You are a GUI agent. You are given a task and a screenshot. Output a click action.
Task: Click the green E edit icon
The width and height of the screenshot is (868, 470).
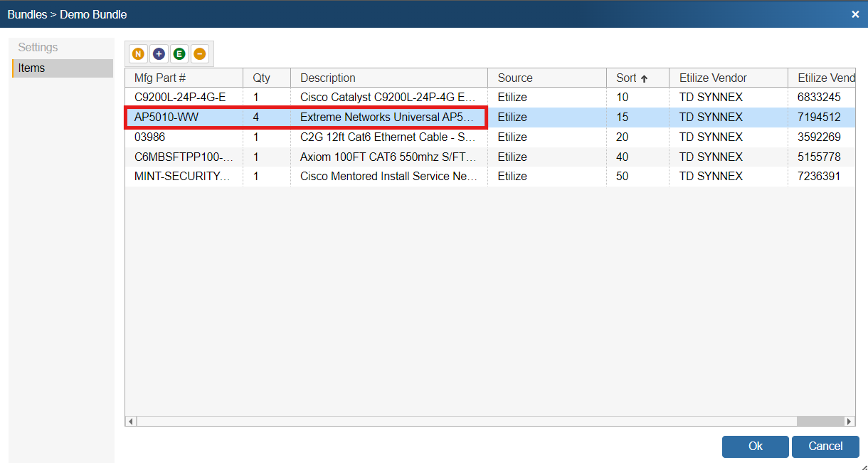(179, 53)
